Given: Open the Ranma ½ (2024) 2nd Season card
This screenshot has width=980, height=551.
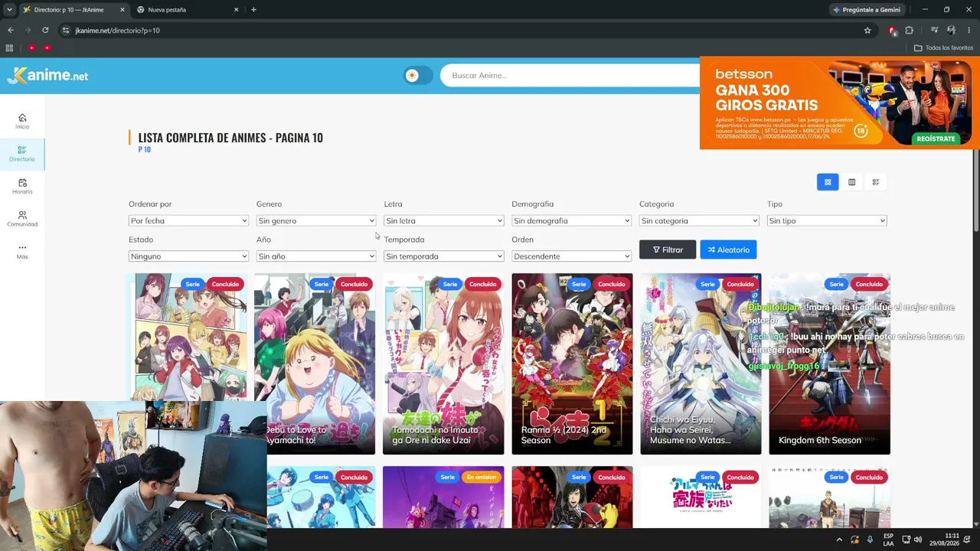Looking at the screenshot, I should tap(572, 364).
